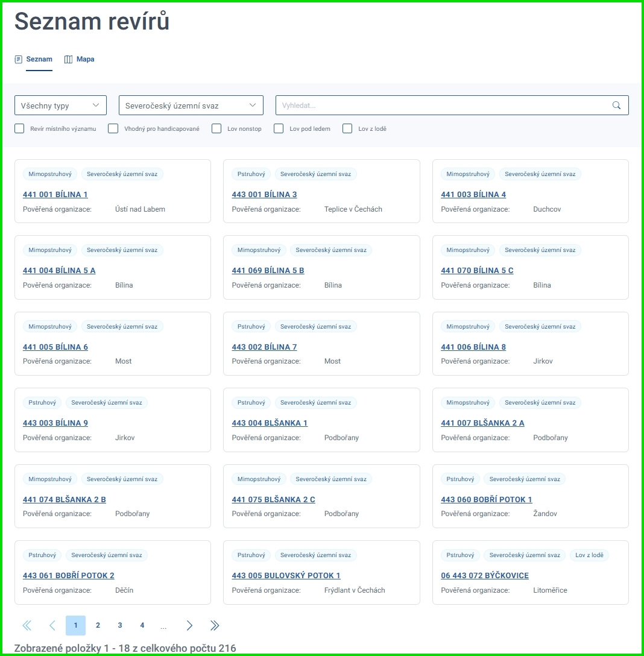The width and height of the screenshot is (644, 656).
Task: Open the Všechny typy dropdown
Action: (60, 106)
